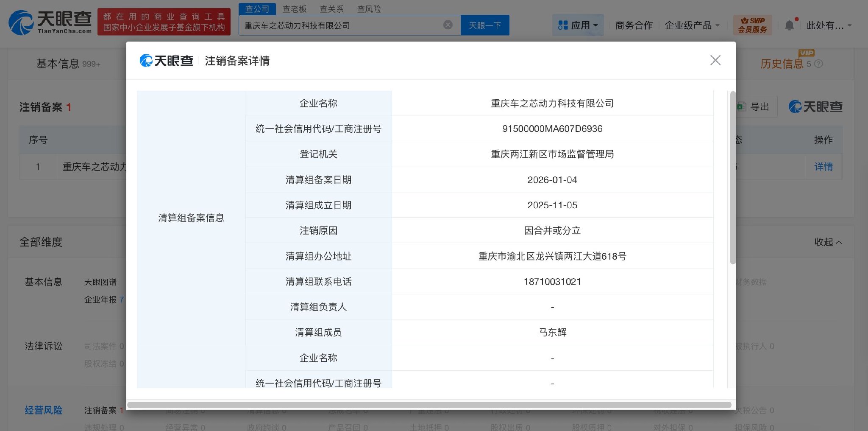Viewport: 868px width, 431px height.
Task: Open the user account dropdown 此处有…
Action: tap(829, 25)
